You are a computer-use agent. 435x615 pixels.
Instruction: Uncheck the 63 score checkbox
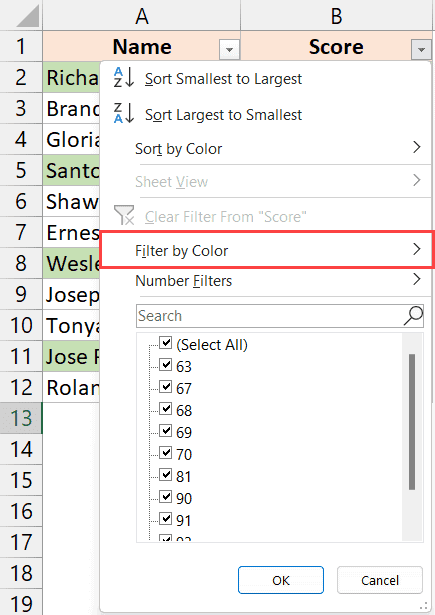point(166,365)
